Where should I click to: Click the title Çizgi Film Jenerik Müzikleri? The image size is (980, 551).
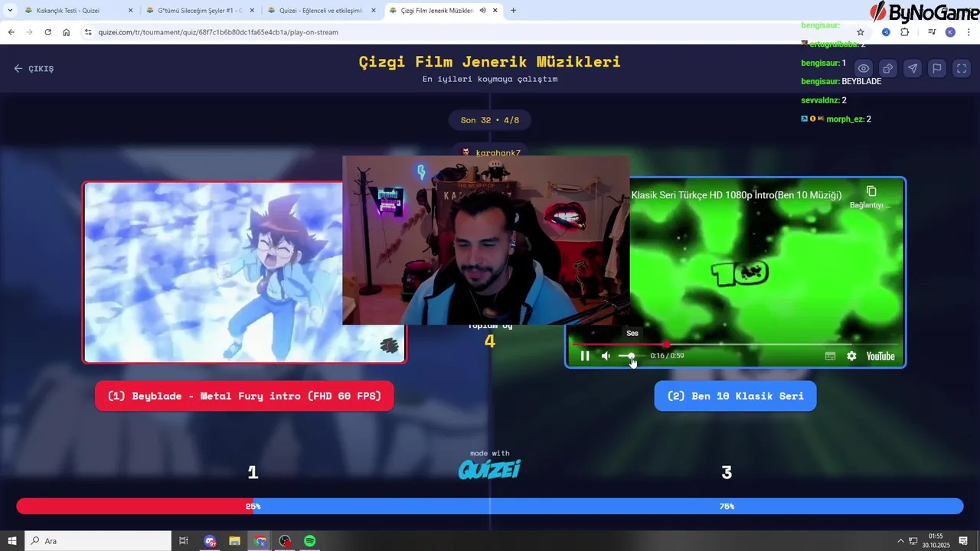tap(490, 62)
